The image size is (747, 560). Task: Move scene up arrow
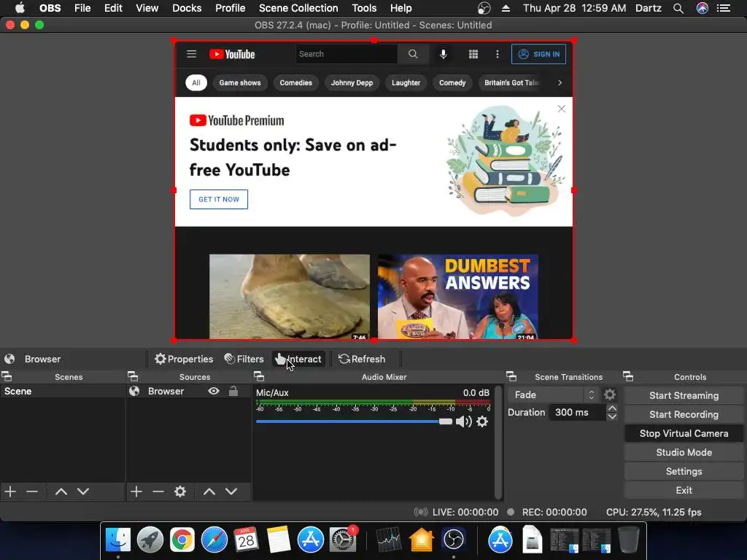(61, 491)
